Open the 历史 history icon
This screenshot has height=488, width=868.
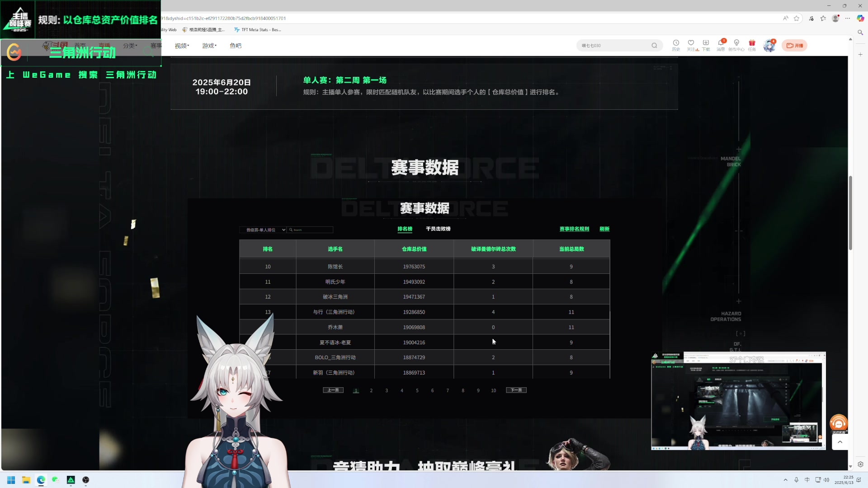coord(676,45)
